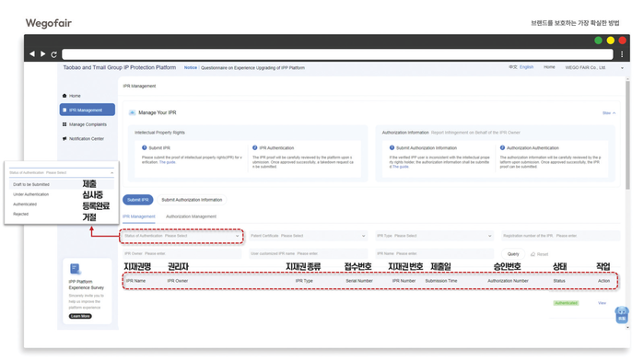644x362 pixels.
Task: Open Notification Center in the sidebar
Action: point(87,139)
